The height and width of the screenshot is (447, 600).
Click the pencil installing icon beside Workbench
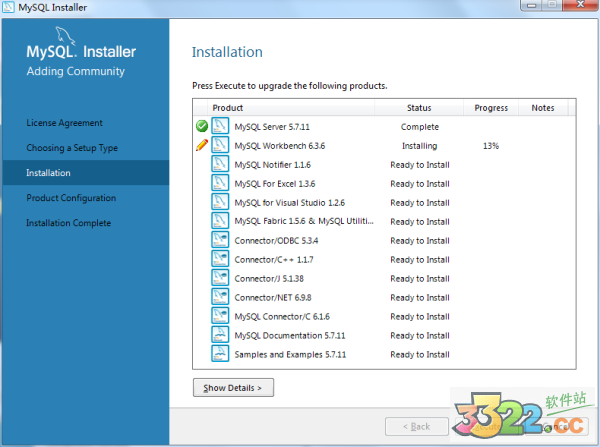click(202, 146)
